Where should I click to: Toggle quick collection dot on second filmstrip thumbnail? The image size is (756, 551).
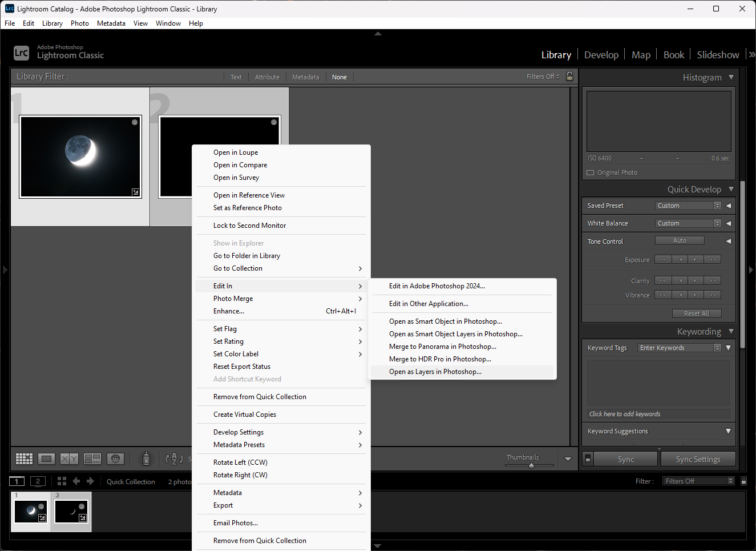point(82,506)
